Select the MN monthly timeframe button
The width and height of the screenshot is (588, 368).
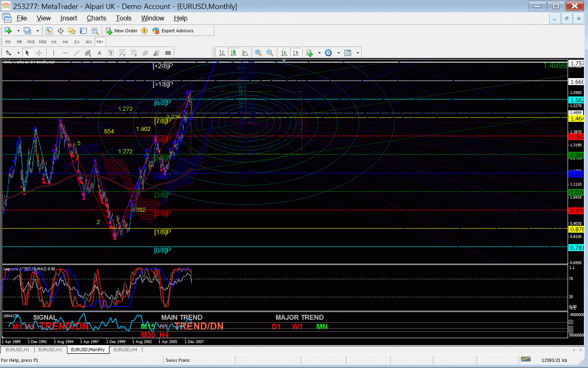[x=100, y=42]
